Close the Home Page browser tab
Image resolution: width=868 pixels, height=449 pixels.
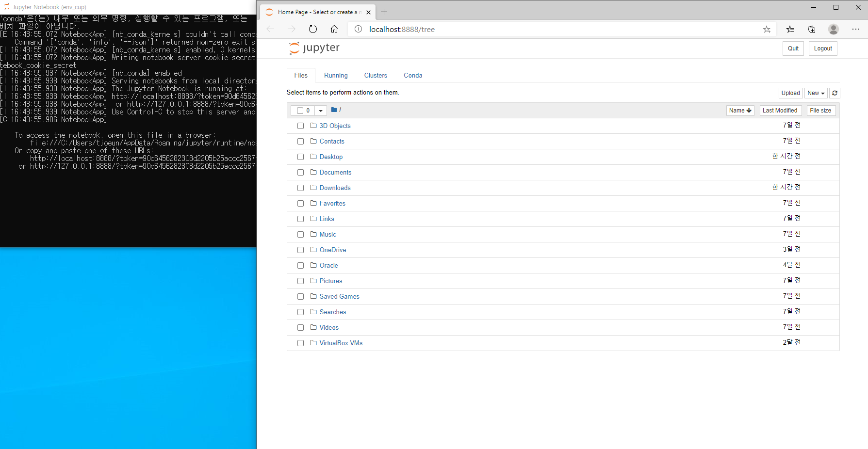[369, 12]
